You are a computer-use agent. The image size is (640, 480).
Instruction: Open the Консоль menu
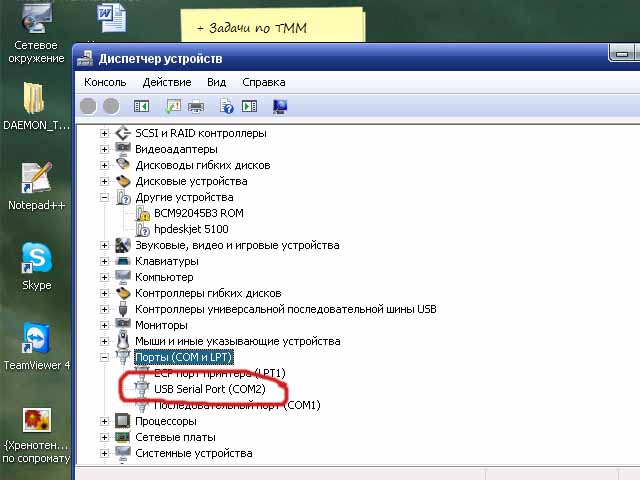coord(105,82)
